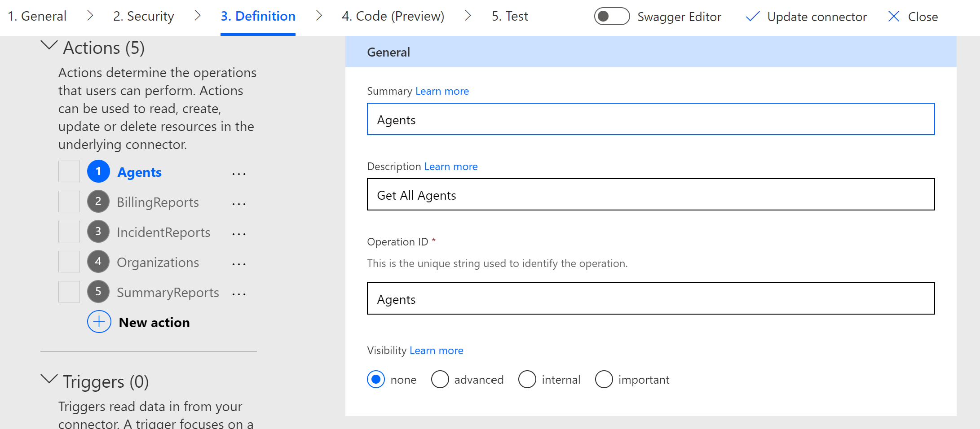The height and width of the screenshot is (429, 980).
Task: Click the plus icon for New action
Action: tap(99, 322)
